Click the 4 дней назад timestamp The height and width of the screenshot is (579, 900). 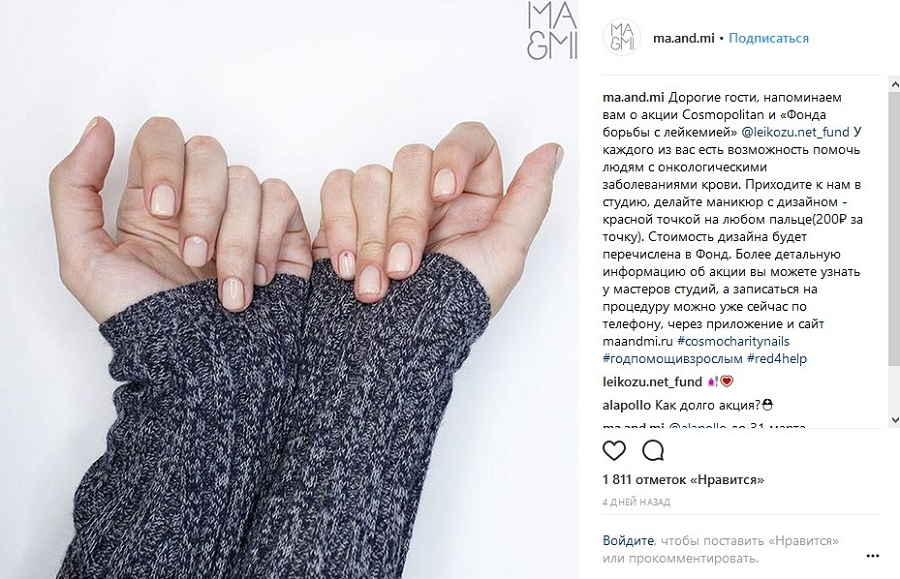[637, 502]
